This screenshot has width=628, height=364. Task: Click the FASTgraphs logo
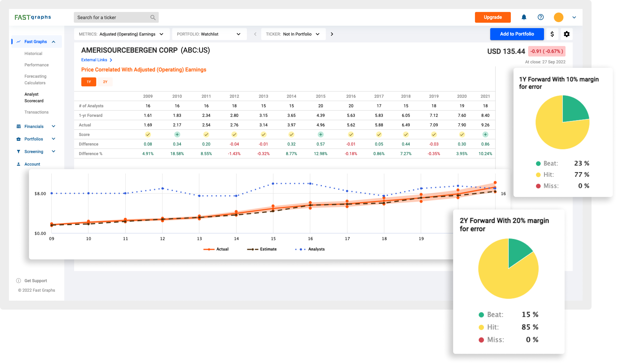point(33,17)
